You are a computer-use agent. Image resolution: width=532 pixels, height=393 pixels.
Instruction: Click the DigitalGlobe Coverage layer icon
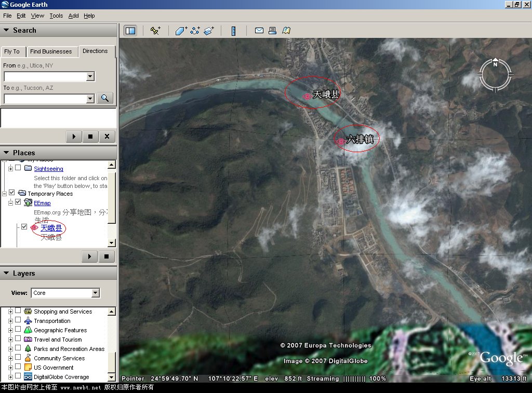tap(28, 377)
